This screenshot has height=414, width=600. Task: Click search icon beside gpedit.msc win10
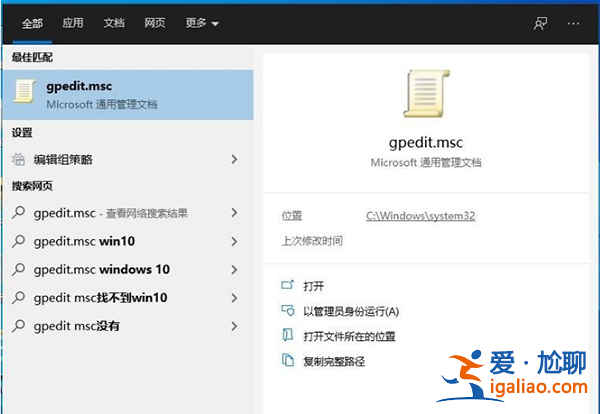tap(18, 241)
